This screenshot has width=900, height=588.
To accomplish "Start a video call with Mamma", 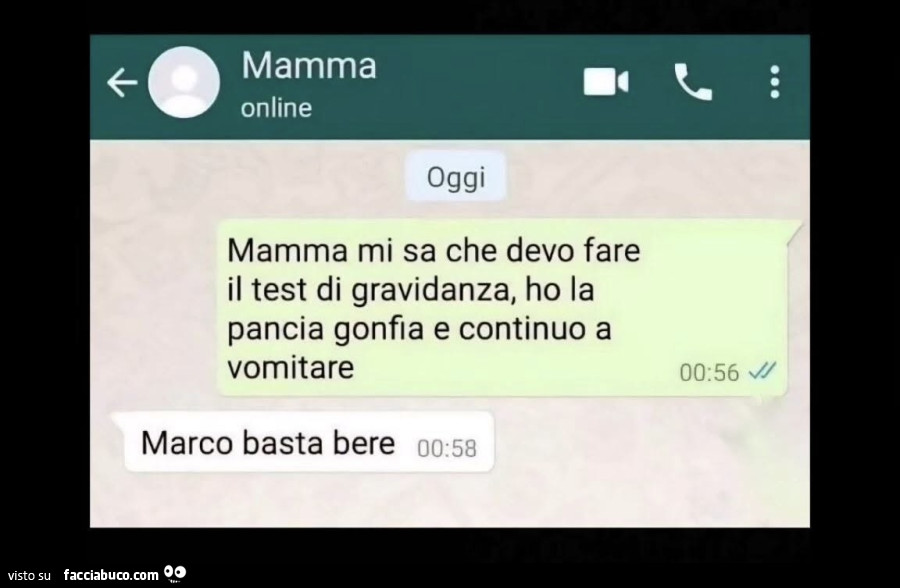I will (606, 82).
